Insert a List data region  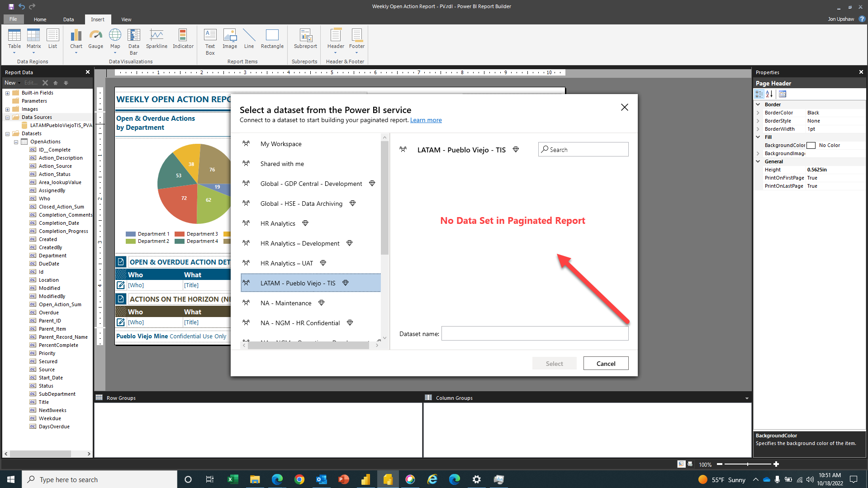[52, 39]
